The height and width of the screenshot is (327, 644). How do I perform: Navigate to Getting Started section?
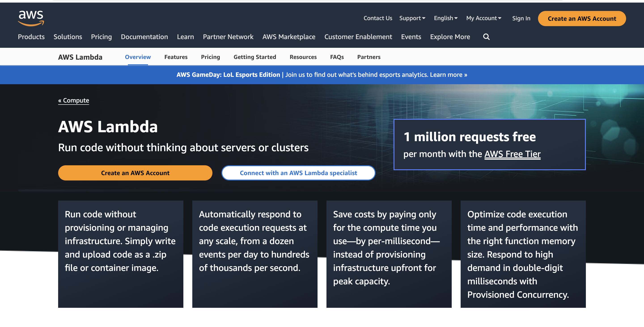click(x=255, y=56)
